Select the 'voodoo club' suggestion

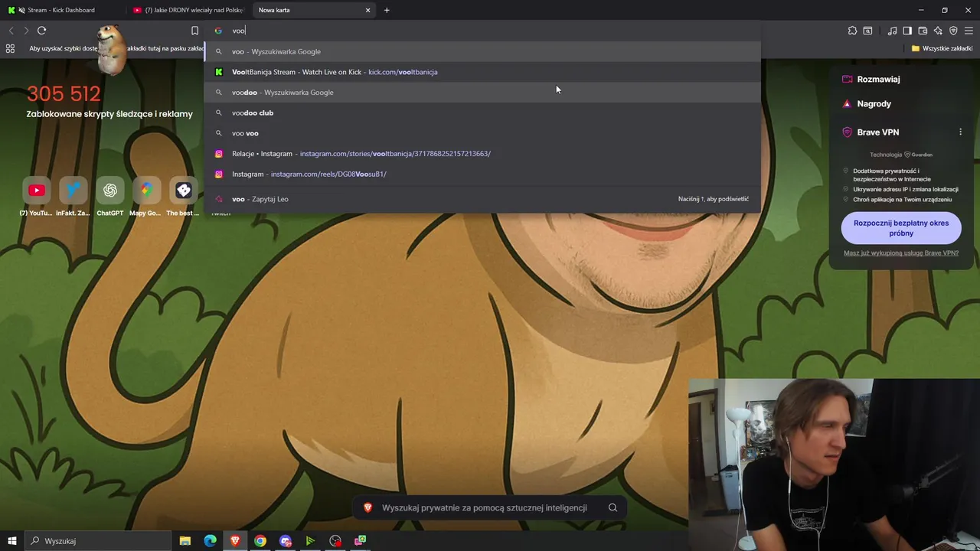point(482,112)
